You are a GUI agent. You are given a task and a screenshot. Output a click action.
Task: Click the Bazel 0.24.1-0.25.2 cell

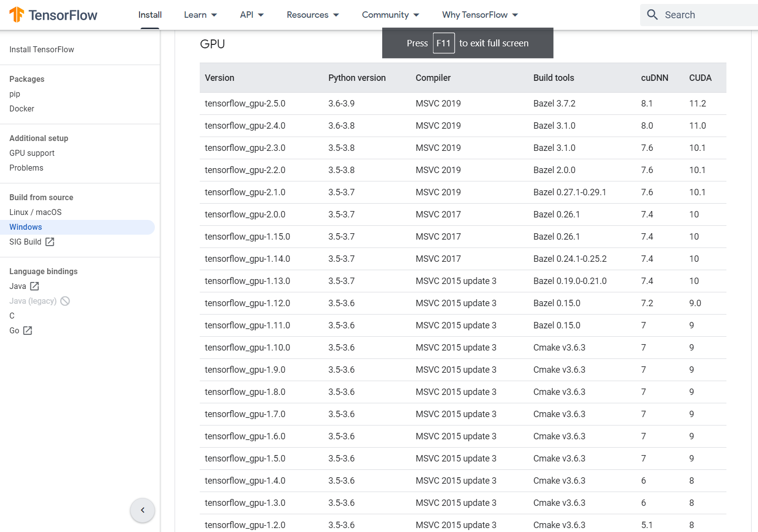[x=570, y=259]
